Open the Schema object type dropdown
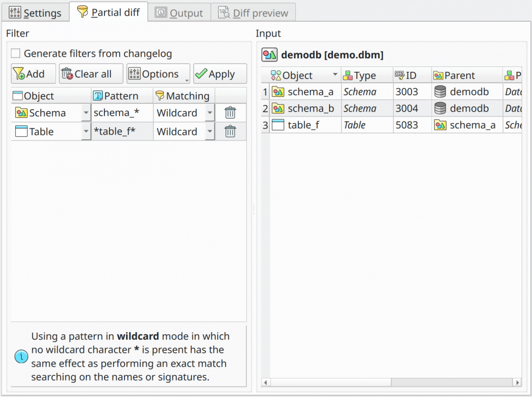This screenshot has height=397, width=532. pyautogui.click(x=86, y=113)
